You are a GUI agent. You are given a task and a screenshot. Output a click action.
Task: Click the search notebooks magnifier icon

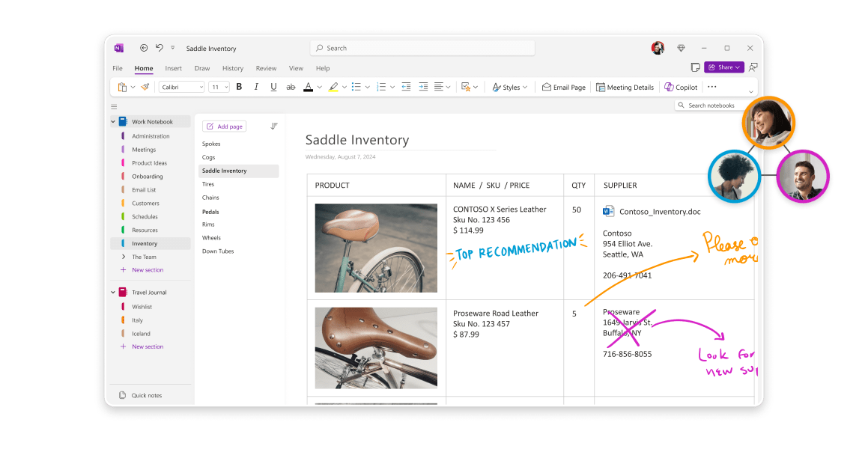[682, 105]
